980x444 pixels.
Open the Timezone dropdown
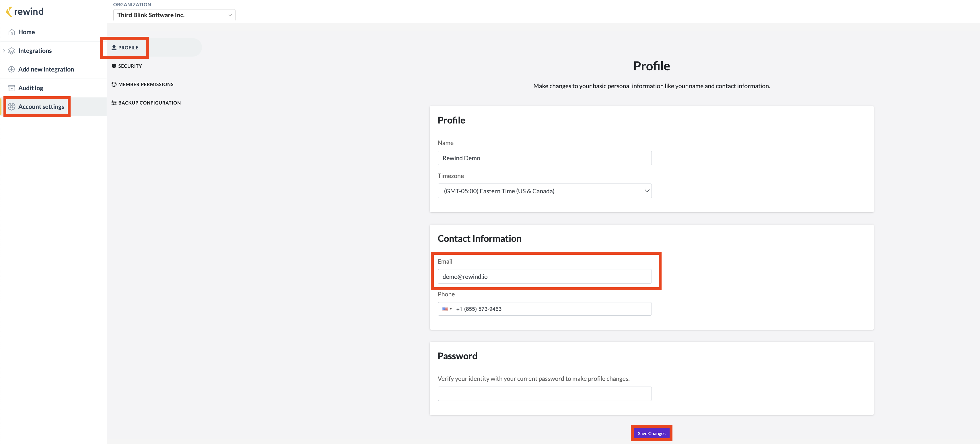[545, 191]
